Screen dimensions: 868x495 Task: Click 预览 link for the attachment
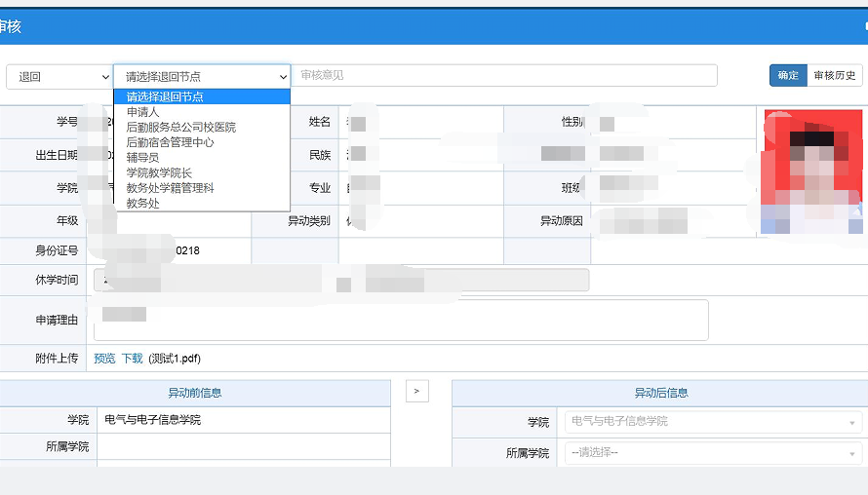tap(104, 359)
